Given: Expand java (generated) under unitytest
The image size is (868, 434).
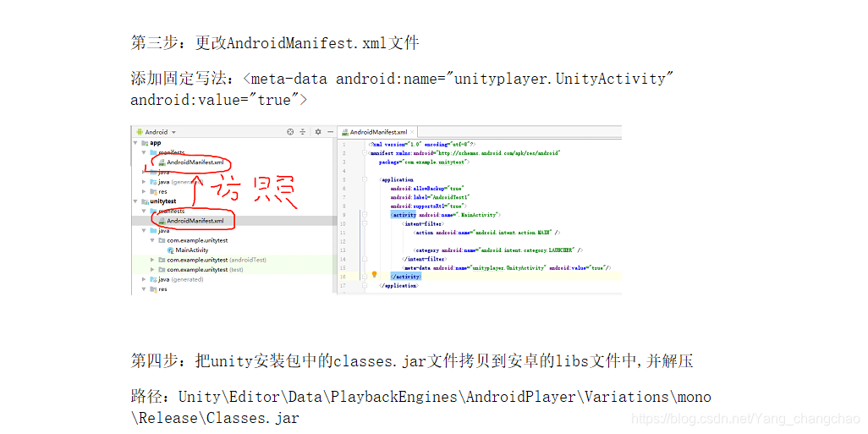Looking at the screenshot, I should point(145,279).
